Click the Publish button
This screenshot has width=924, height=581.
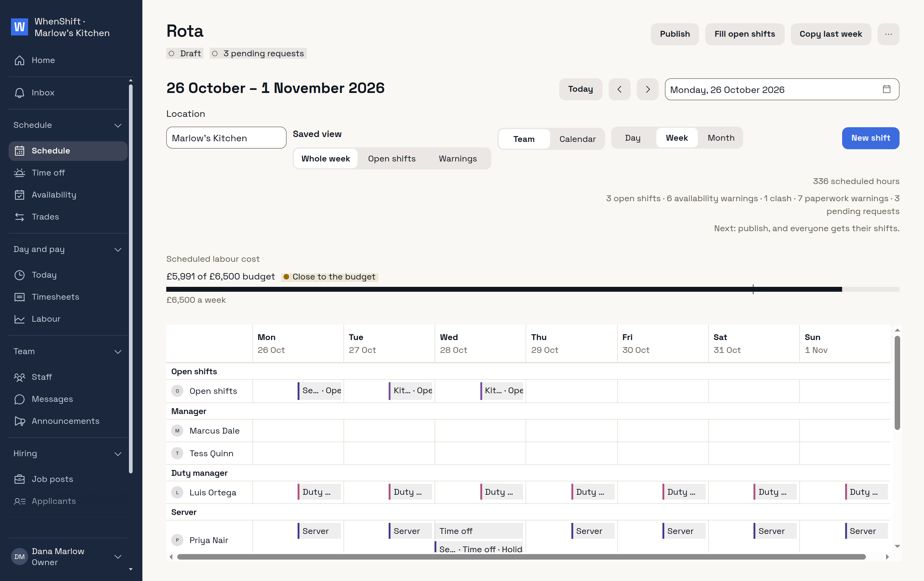click(675, 34)
